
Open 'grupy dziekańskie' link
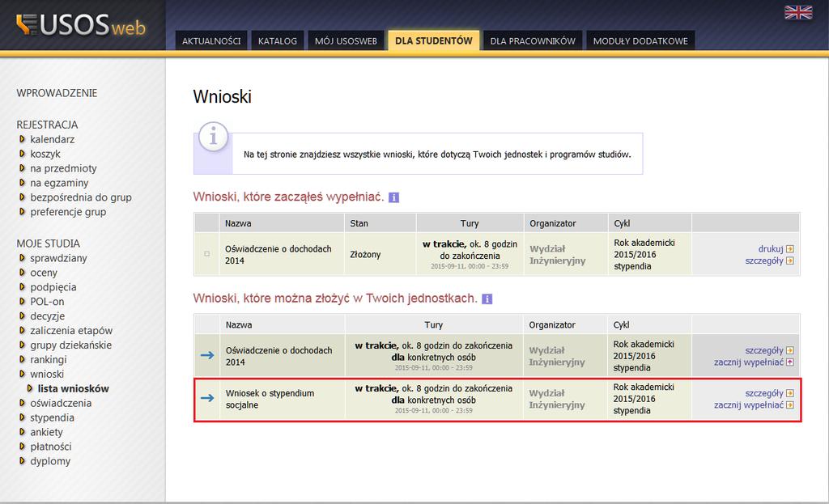point(70,345)
